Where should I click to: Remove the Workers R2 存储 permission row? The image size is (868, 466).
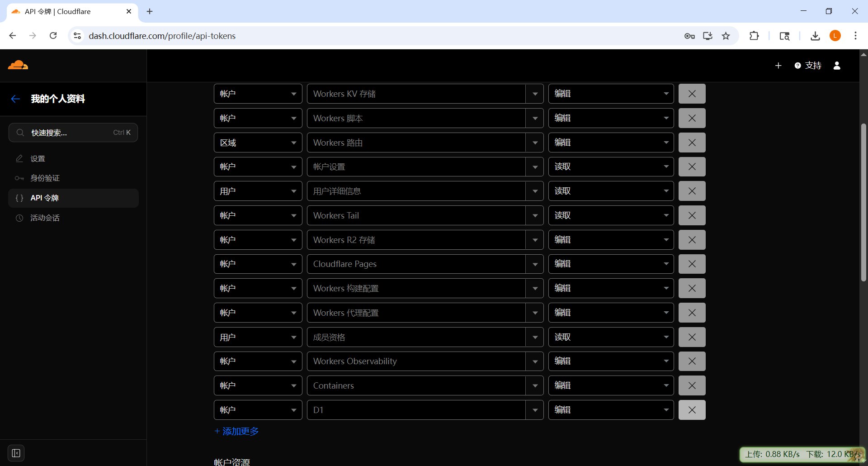(x=692, y=240)
